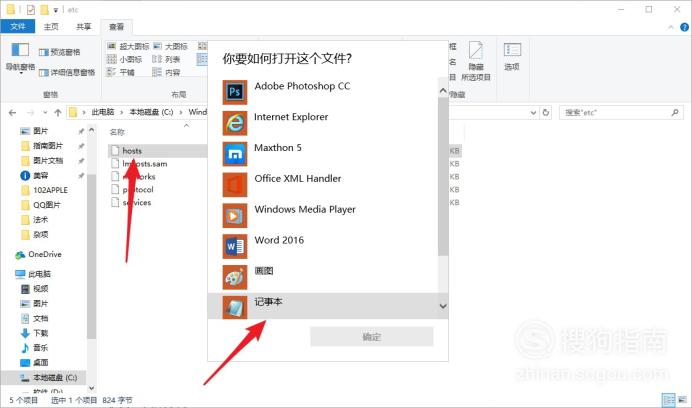The image size is (692, 408).
Task: Switch layout to 内容
Action: coord(166,72)
